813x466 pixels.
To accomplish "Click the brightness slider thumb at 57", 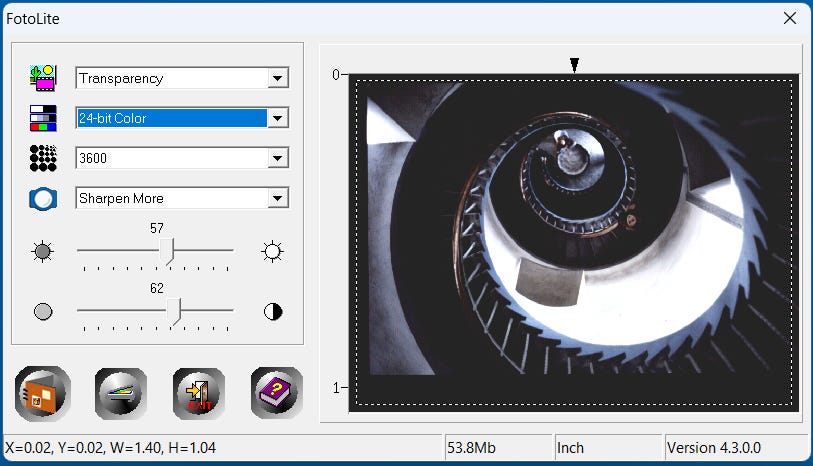I will pyautogui.click(x=169, y=252).
